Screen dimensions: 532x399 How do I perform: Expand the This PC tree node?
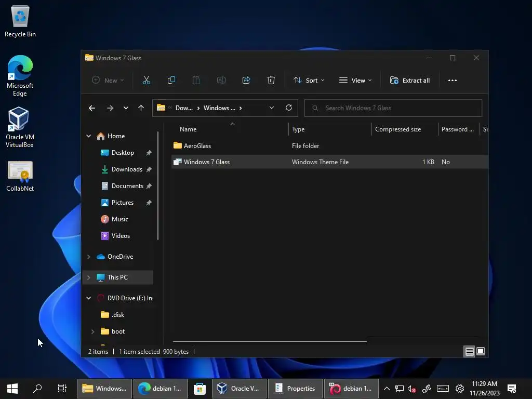click(x=88, y=277)
